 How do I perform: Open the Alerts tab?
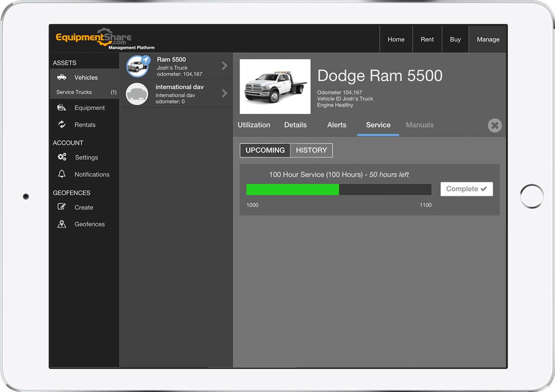click(x=337, y=125)
